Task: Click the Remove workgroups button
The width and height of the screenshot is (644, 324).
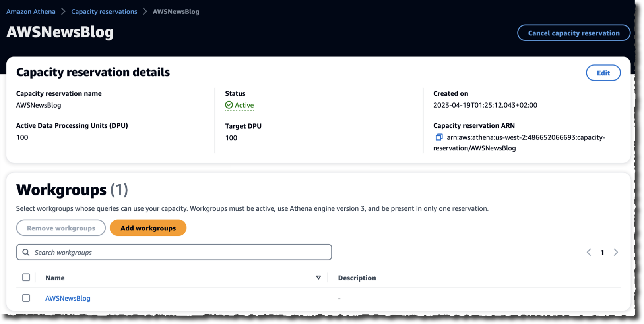Action: point(61,228)
